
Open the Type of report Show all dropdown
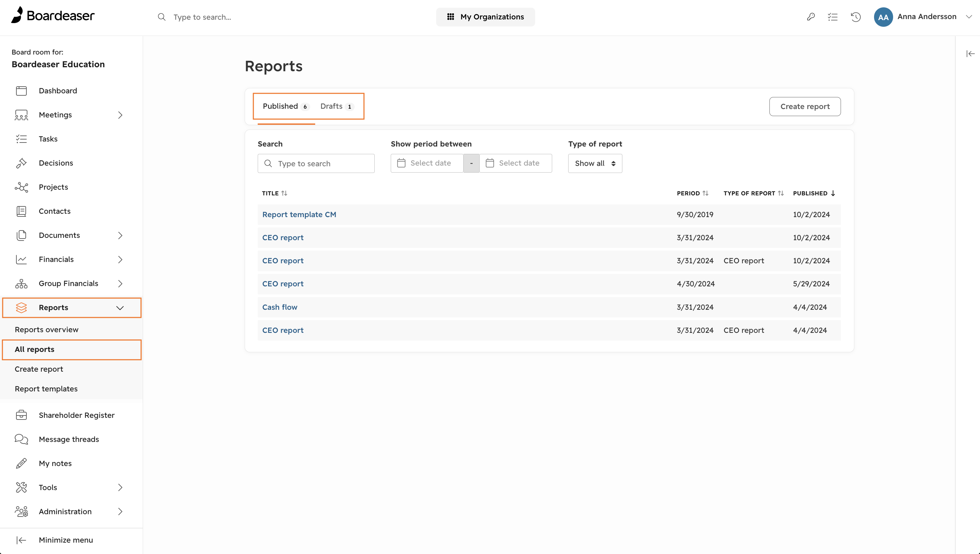(x=595, y=163)
